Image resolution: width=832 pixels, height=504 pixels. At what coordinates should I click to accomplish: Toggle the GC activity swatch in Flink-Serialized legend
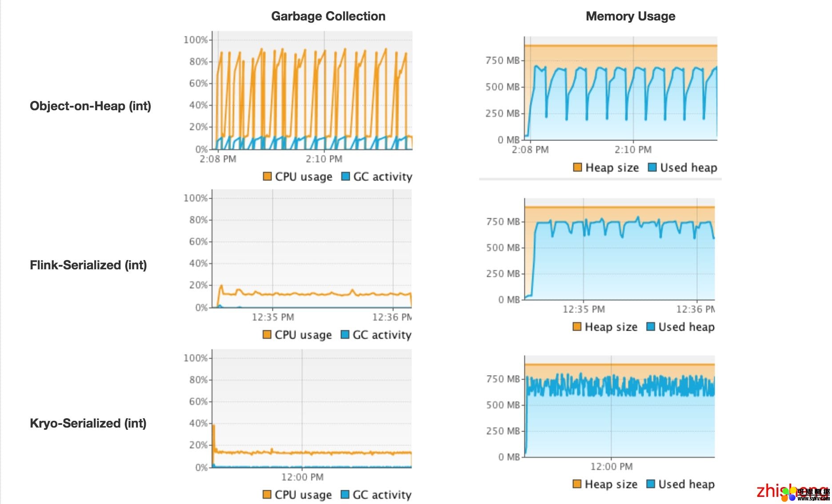pos(345,335)
